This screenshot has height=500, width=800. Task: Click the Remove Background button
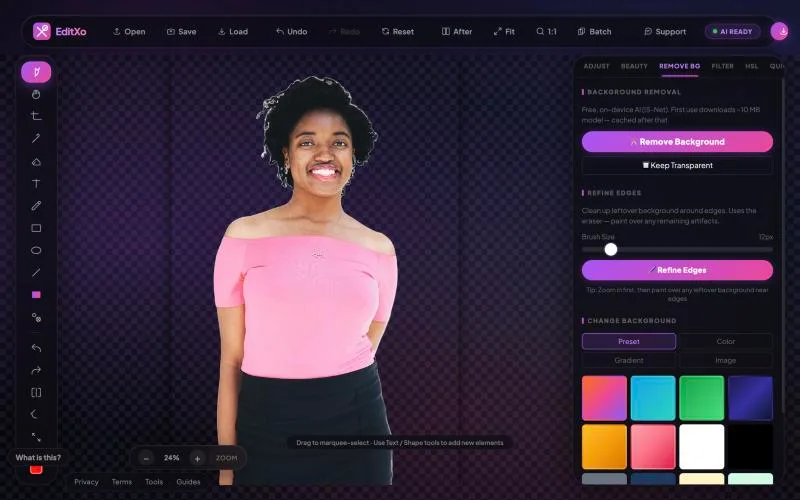[x=677, y=142]
